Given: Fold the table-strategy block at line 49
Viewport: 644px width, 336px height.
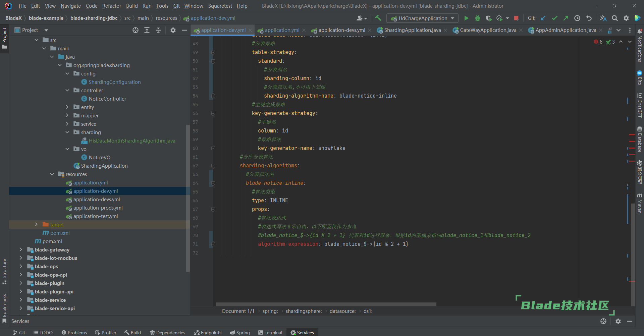Looking at the screenshot, I should [213, 52].
